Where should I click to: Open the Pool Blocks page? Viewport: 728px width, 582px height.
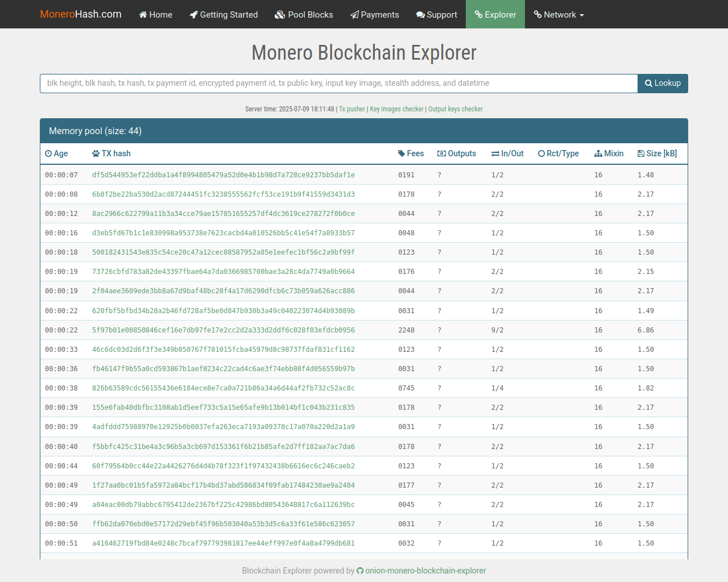pyautogui.click(x=304, y=14)
